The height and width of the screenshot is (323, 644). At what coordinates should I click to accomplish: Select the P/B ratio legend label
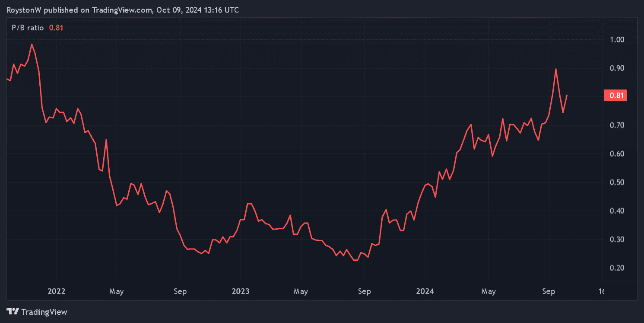tap(28, 28)
